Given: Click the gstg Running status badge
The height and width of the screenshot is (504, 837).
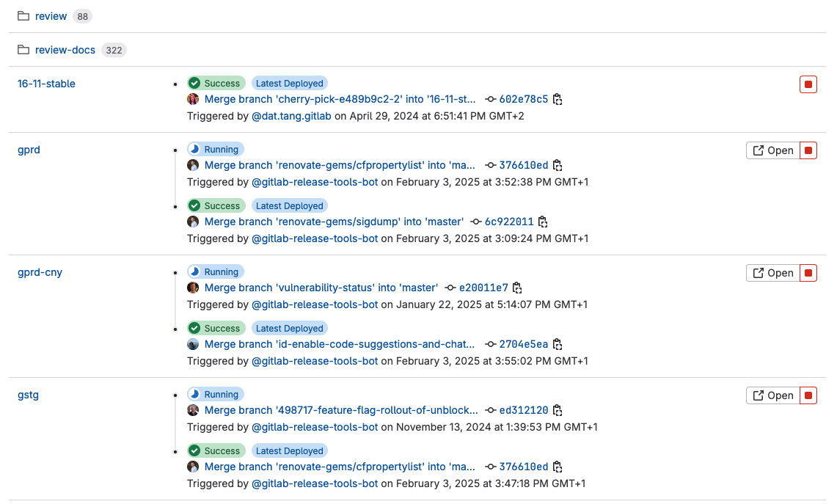Looking at the screenshot, I should click(215, 395).
